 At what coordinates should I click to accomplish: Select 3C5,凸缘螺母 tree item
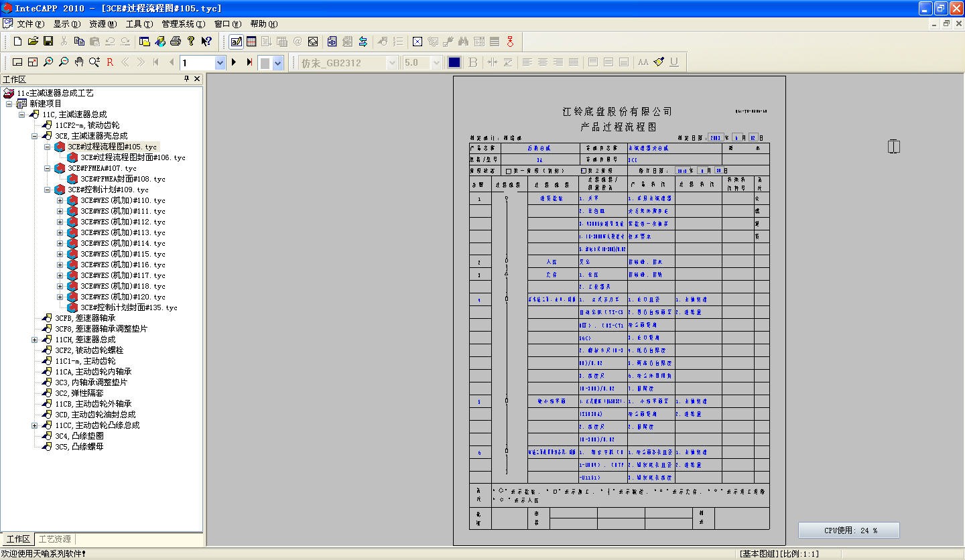(x=79, y=447)
